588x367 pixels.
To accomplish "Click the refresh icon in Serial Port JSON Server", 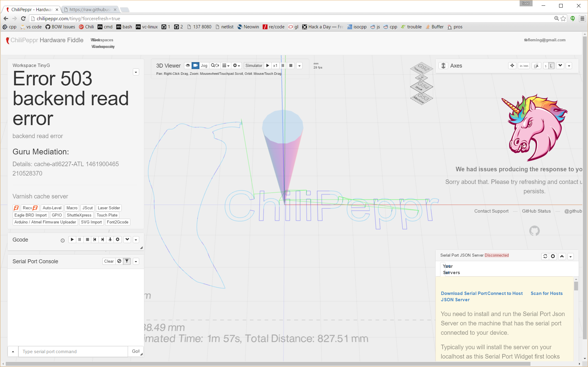I will [x=545, y=256].
